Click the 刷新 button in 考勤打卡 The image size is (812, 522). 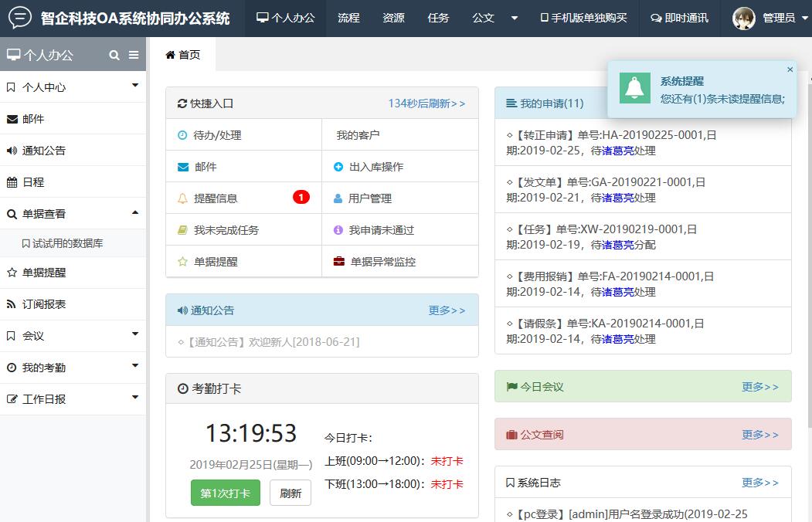(x=290, y=493)
